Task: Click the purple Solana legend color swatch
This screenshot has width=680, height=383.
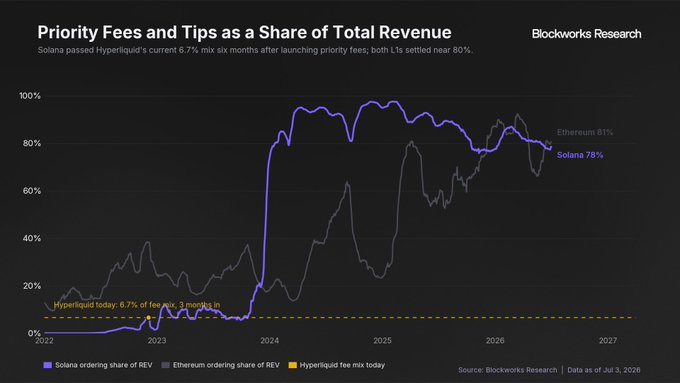Action: [x=47, y=365]
